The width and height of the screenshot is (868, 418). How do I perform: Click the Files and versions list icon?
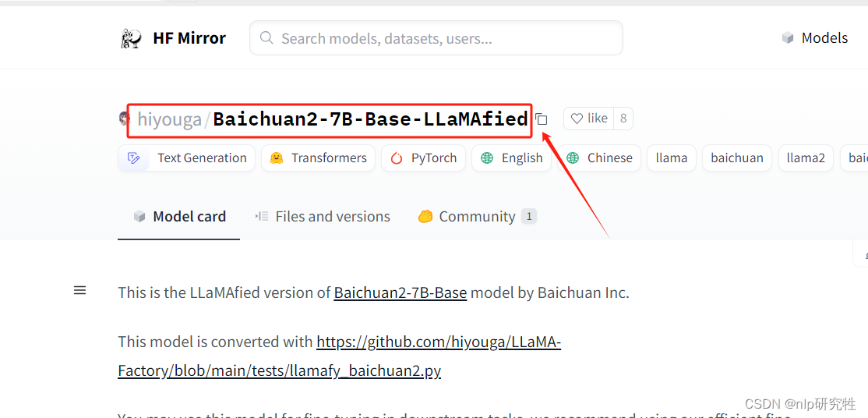[x=261, y=216]
